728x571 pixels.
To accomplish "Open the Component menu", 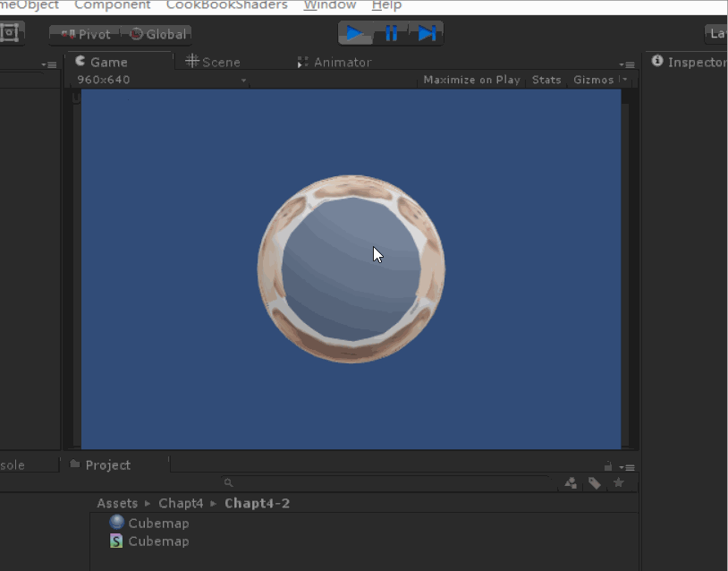I will click(x=113, y=5).
